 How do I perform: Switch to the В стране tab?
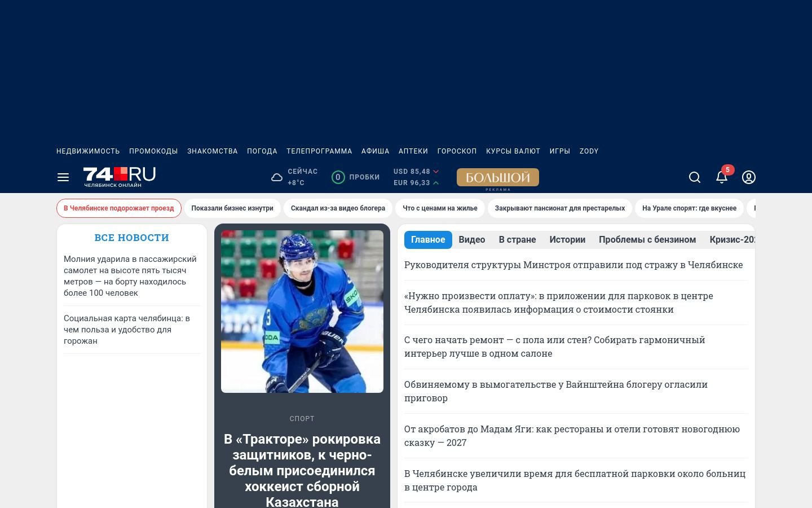point(517,240)
